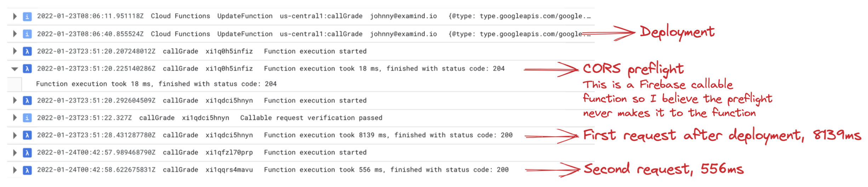The height and width of the screenshot is (187, 868).
Task: Click debug severity icon on xi1q0h5infiz started row
Action: 27,51
